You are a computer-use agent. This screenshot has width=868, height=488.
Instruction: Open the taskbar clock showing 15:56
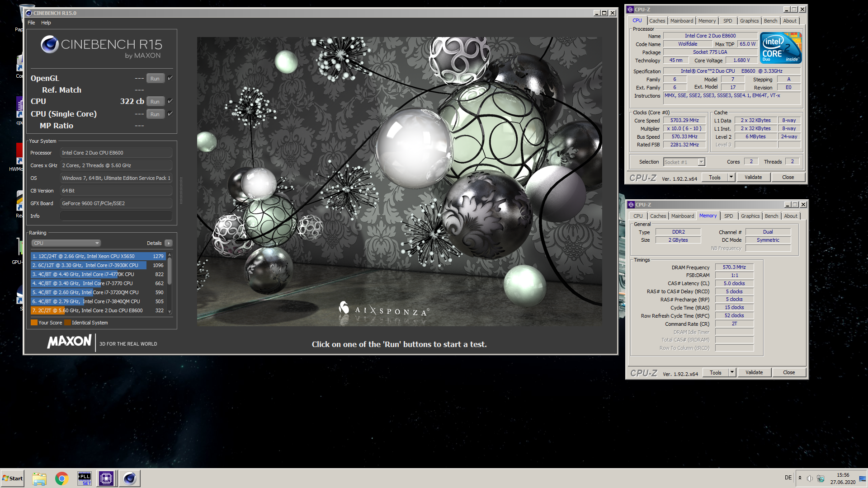coord(843,479)
